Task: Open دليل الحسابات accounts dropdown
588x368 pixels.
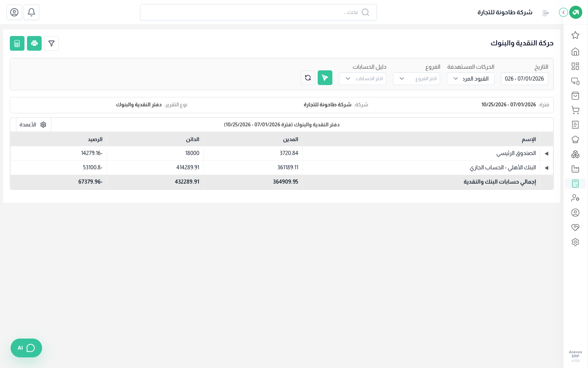Action: click(x=363, y=79)
